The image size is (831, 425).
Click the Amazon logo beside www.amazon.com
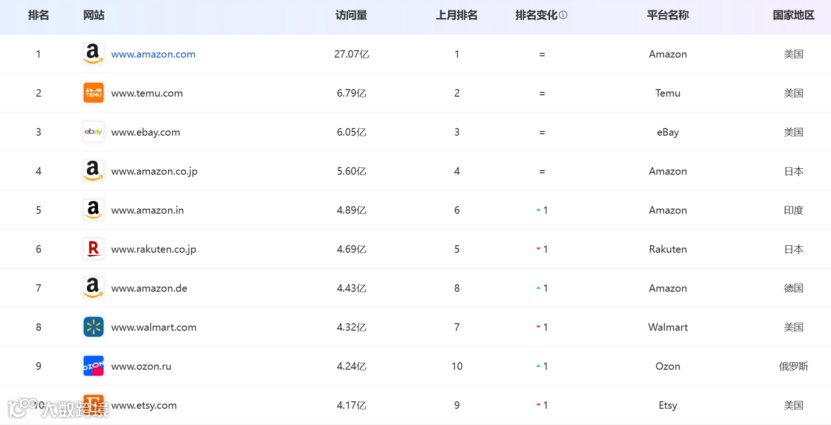tap(93, 54)
